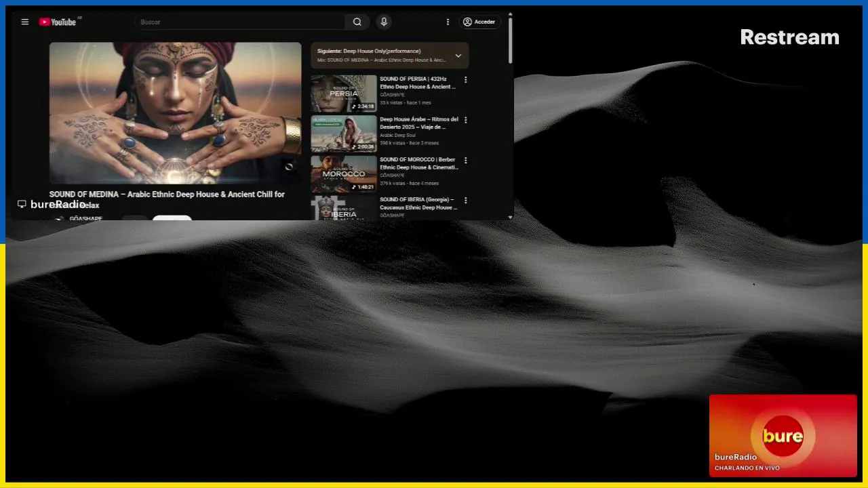Screen dimensions: 868x488
Task: Open the YouTube settings three-dot menu
Action: coord(448,22)
